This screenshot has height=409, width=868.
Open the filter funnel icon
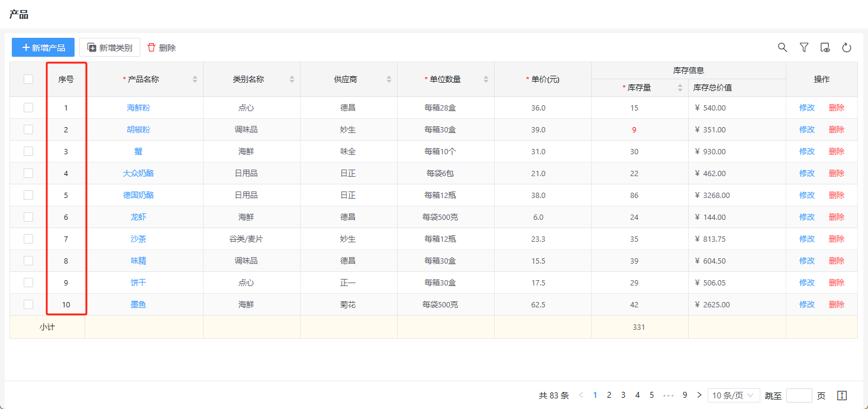[804, 47]
